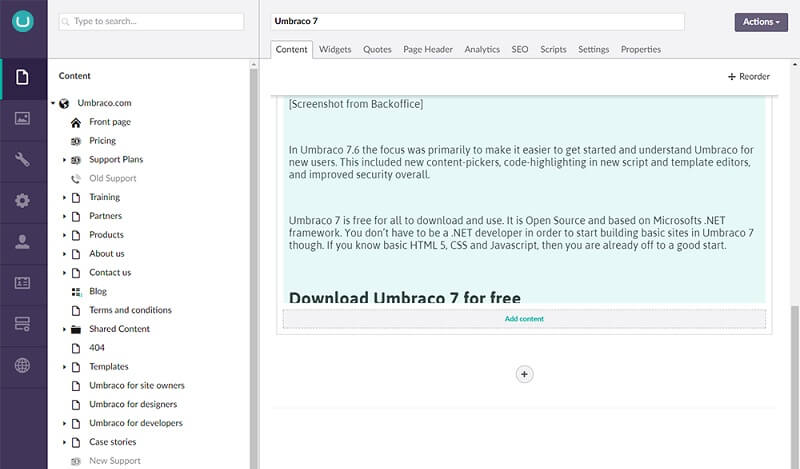This screenshot has height=469, width=800.
Task: Open the Actions dropdown button
Action: coord(761,22)
